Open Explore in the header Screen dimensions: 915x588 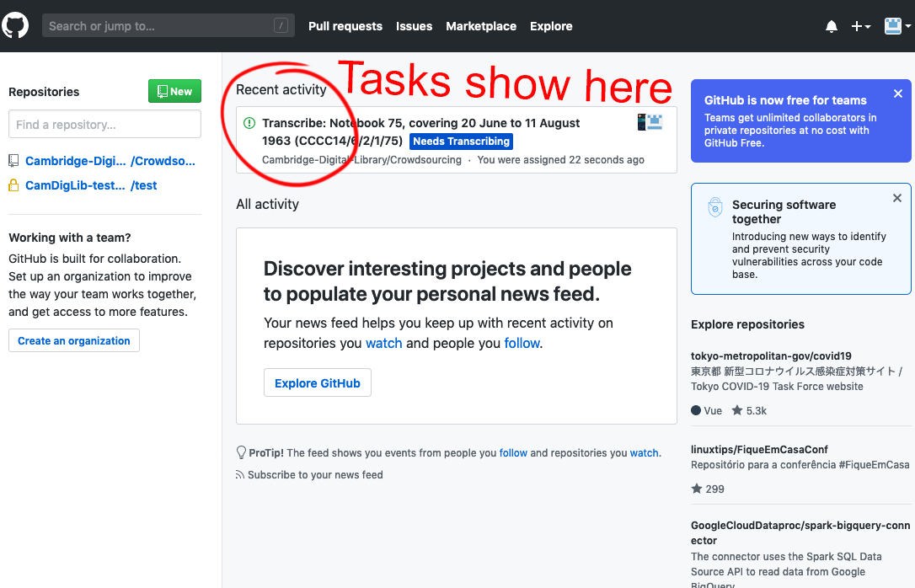click(551, 26)
